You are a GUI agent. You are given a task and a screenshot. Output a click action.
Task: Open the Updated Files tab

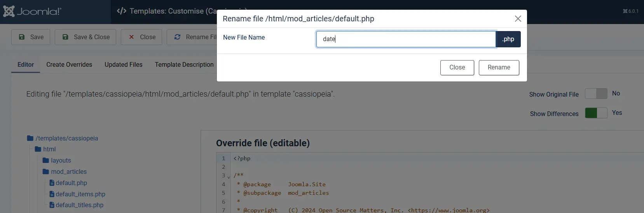pos(124,64)
